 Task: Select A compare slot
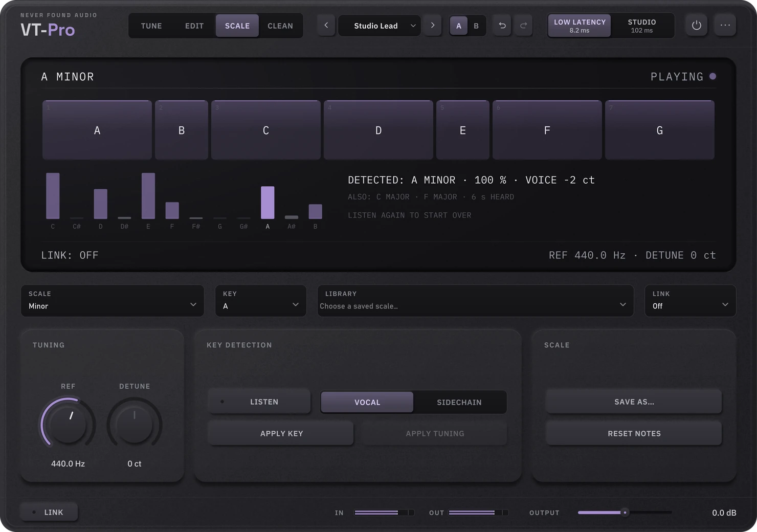(x=458, y=26)
